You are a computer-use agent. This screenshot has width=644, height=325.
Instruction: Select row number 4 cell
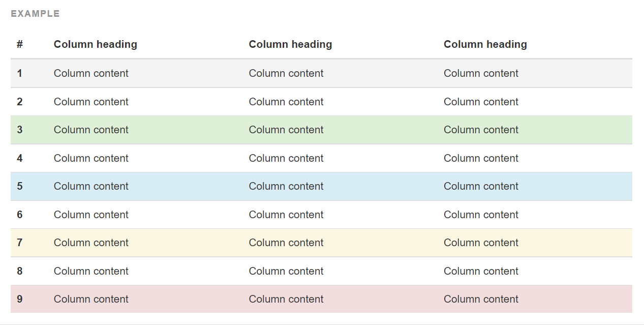click(20, 158)
